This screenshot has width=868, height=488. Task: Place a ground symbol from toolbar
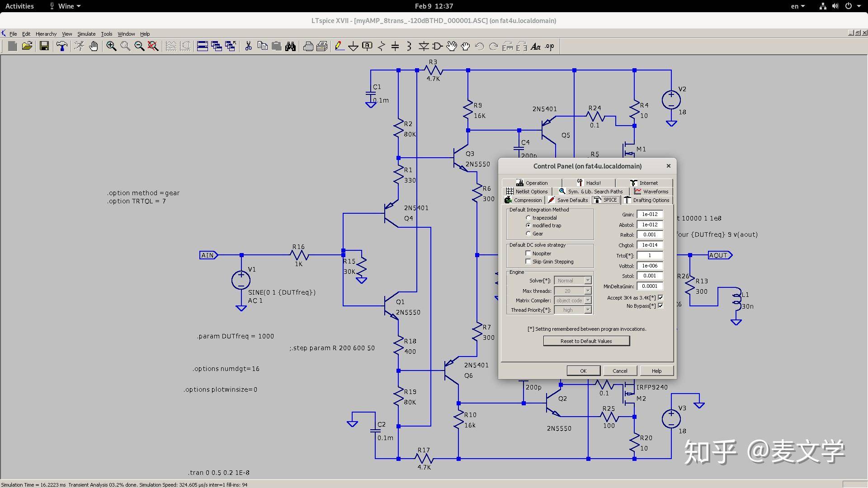click(x=354, y=46)
